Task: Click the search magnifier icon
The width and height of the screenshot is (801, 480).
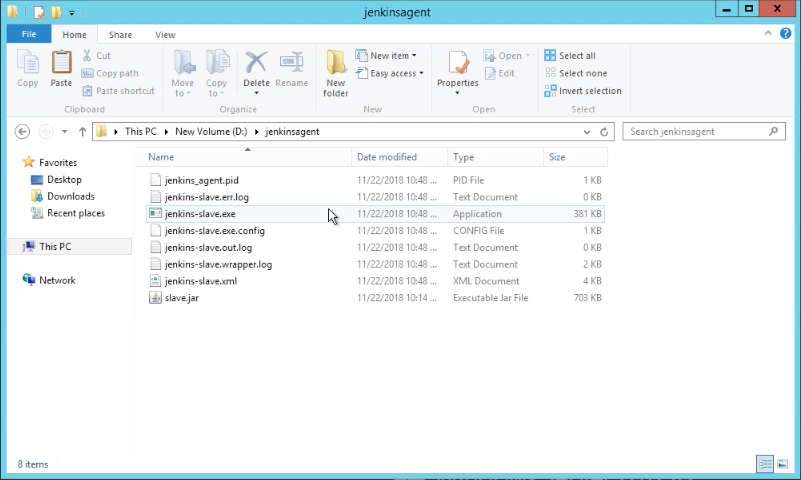Action: [x=773, y=131]
